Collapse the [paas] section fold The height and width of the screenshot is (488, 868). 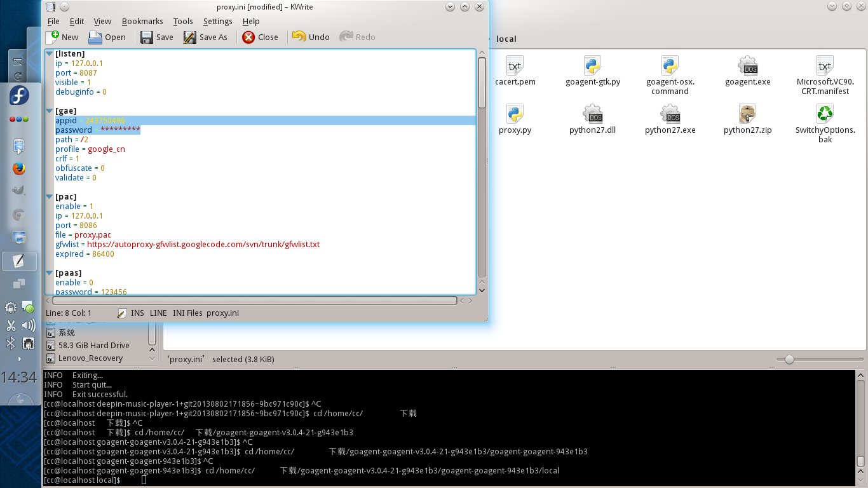point(50,273)
